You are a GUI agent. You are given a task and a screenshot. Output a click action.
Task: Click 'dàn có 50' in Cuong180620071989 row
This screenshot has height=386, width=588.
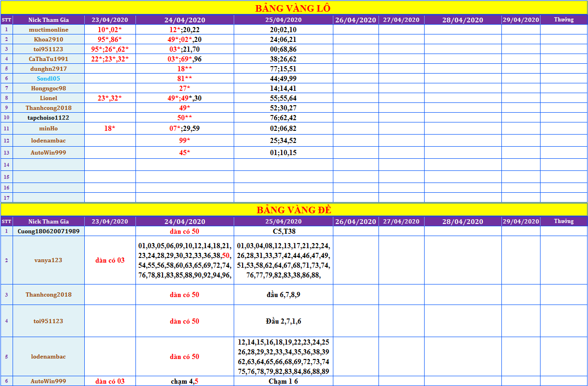point(185,231)
